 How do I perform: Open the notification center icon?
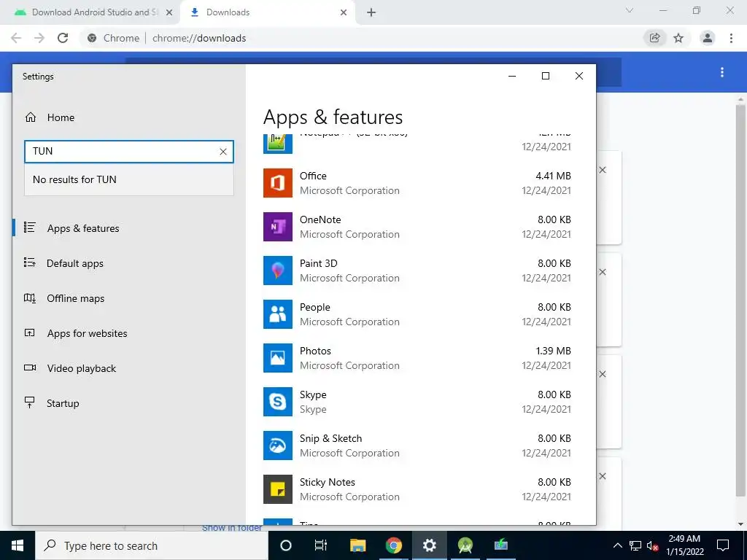(x=723, y=545)
